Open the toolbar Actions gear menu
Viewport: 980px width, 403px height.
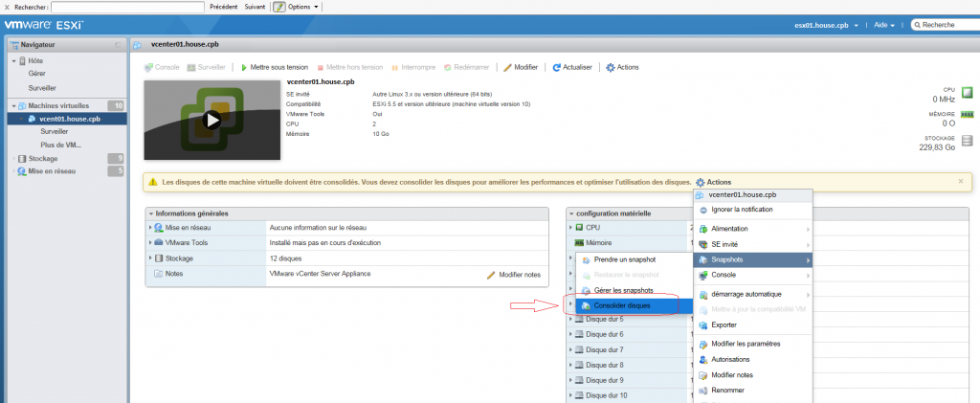(x=622, y=67)
